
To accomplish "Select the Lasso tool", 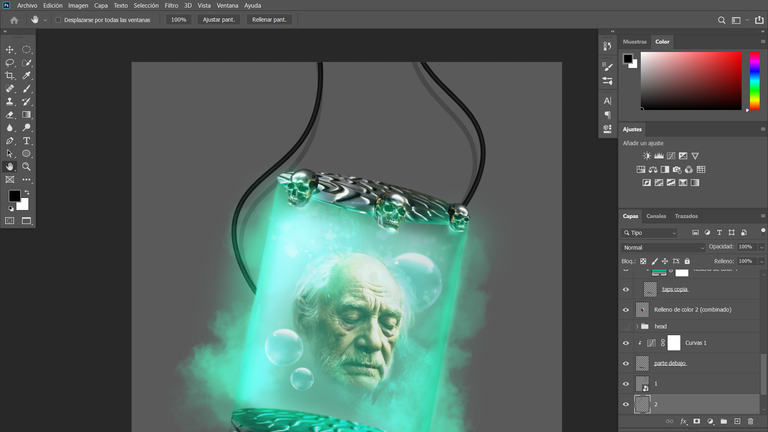I will tap(10, 63).
